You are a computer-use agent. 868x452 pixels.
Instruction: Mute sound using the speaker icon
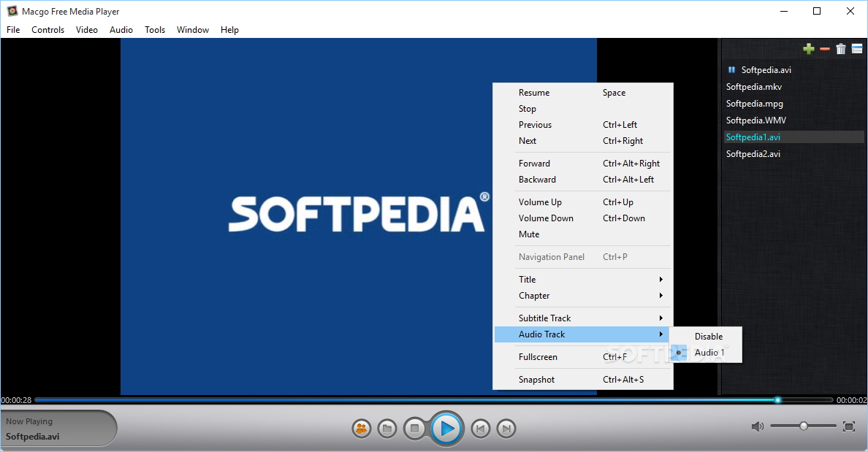coord(757,426)
